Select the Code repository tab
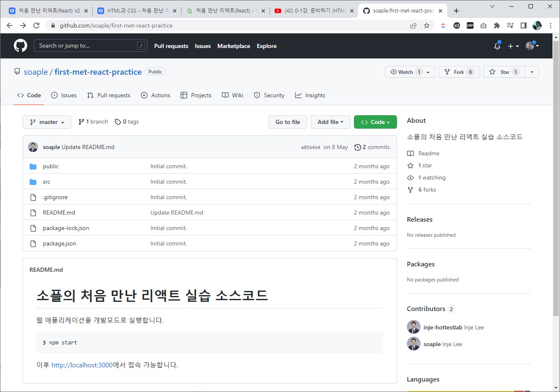560x392 pixels. coord(29,95)
